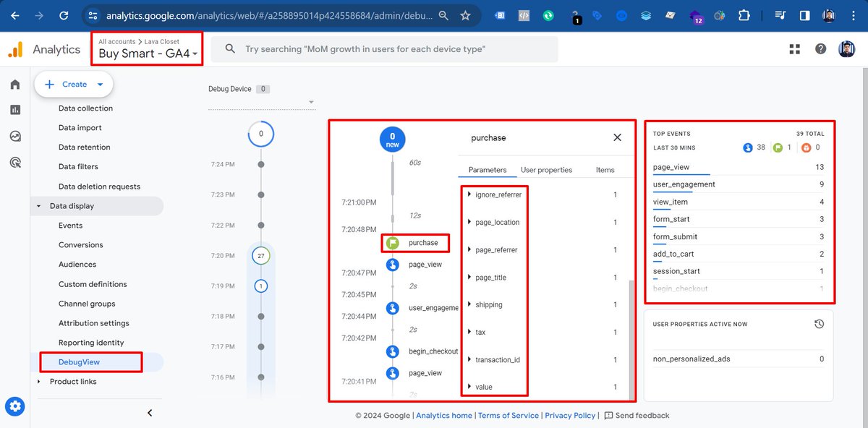Go to Home in the left navigation rail
This screenshot has width=868, height=428.
(15, 85)
